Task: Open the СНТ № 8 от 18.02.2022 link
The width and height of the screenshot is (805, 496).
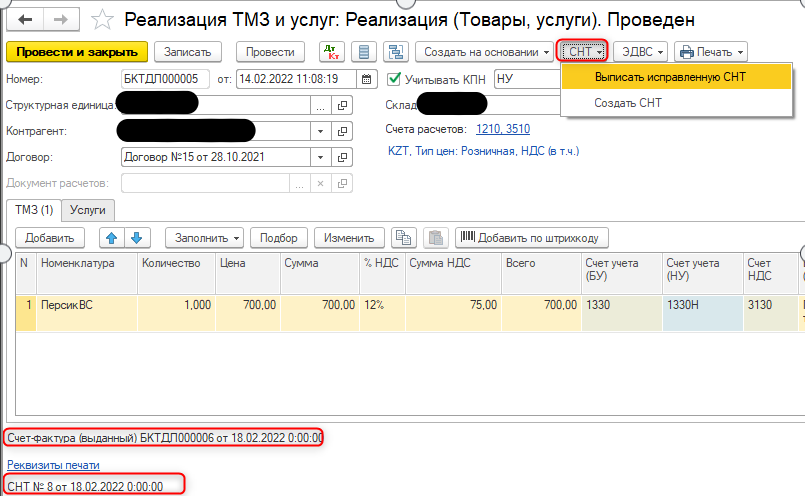Action: pyautogui.click(x=85, y=487)
